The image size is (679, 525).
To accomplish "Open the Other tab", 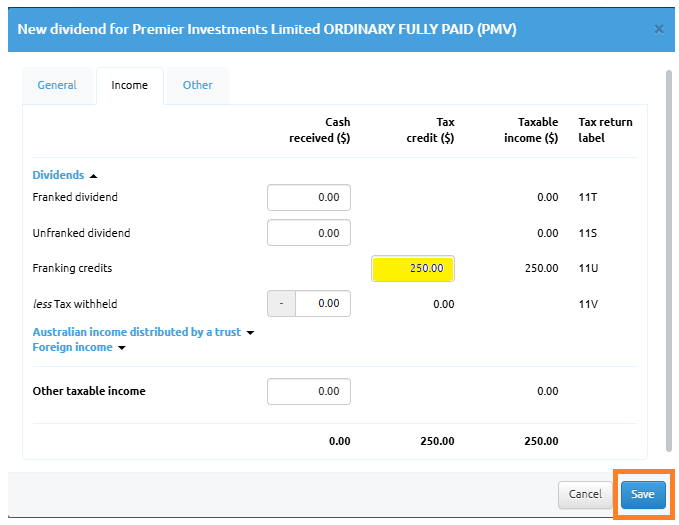I will pos(197,85).
